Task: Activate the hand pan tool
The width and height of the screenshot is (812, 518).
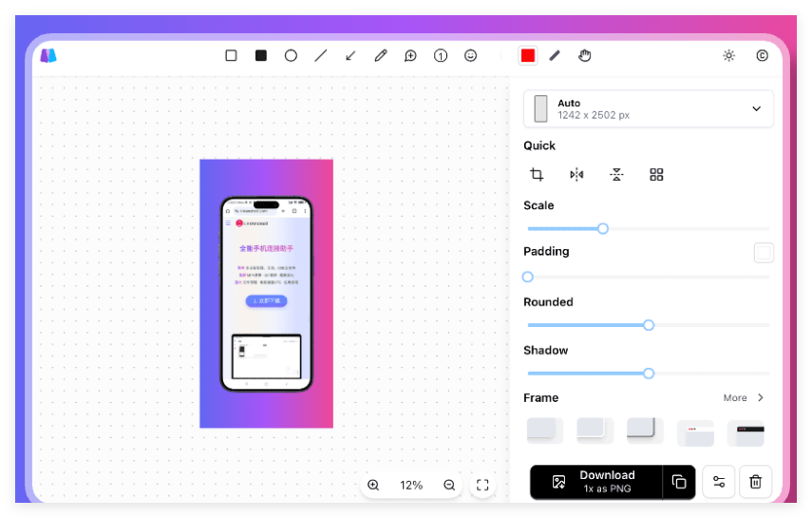Action: coord(585,55)
